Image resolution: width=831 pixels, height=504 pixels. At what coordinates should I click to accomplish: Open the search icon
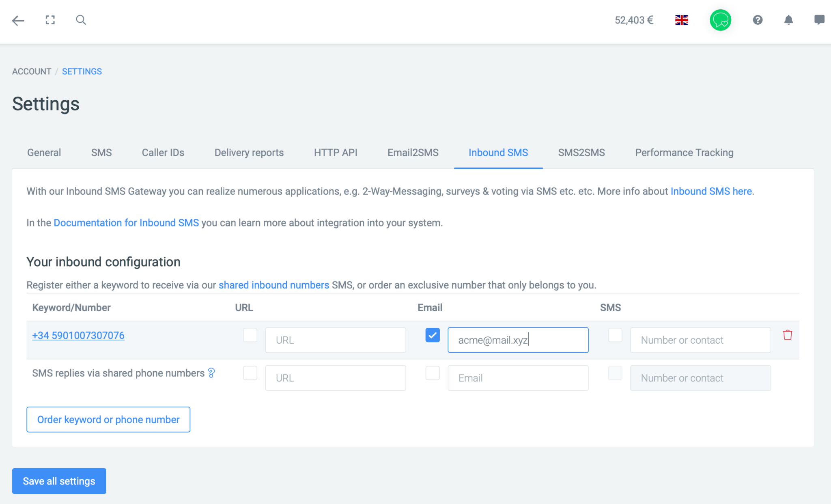click(81, 20)
